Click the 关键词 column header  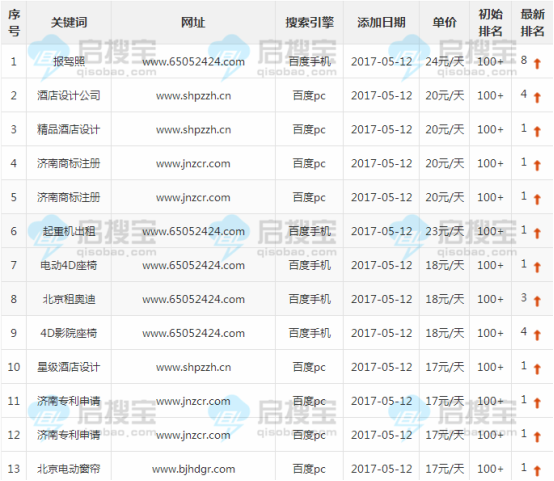69,23
